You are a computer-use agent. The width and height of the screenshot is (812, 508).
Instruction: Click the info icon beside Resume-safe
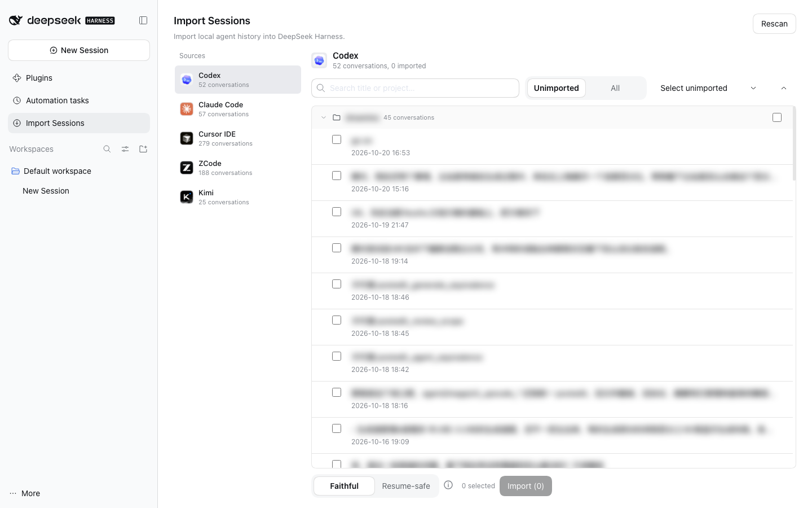click(448, 485)
